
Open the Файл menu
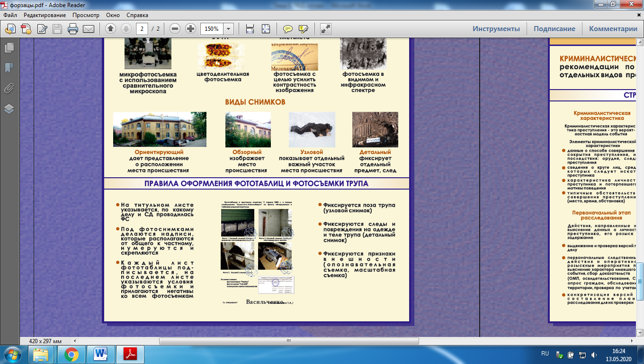pos(10,15)
